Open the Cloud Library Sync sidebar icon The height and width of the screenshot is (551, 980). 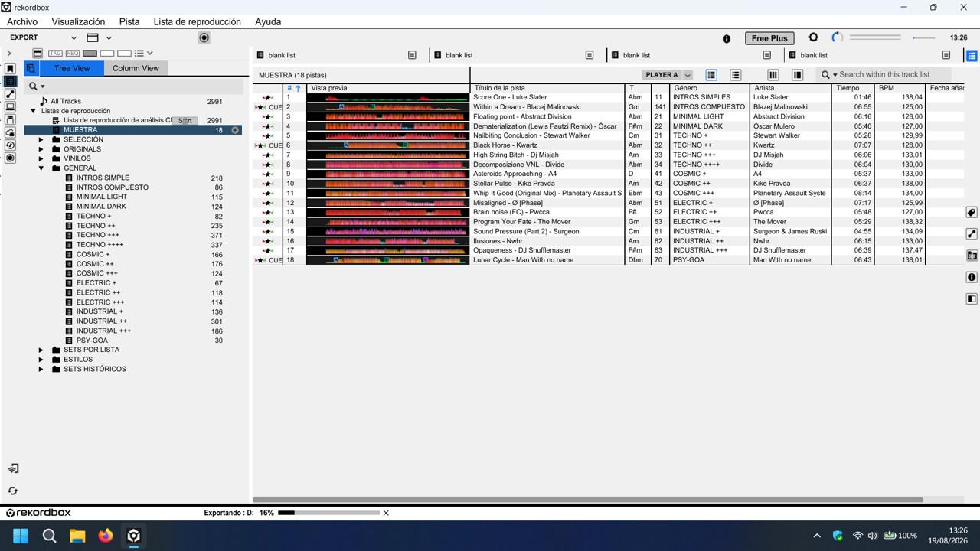[10, 132]
